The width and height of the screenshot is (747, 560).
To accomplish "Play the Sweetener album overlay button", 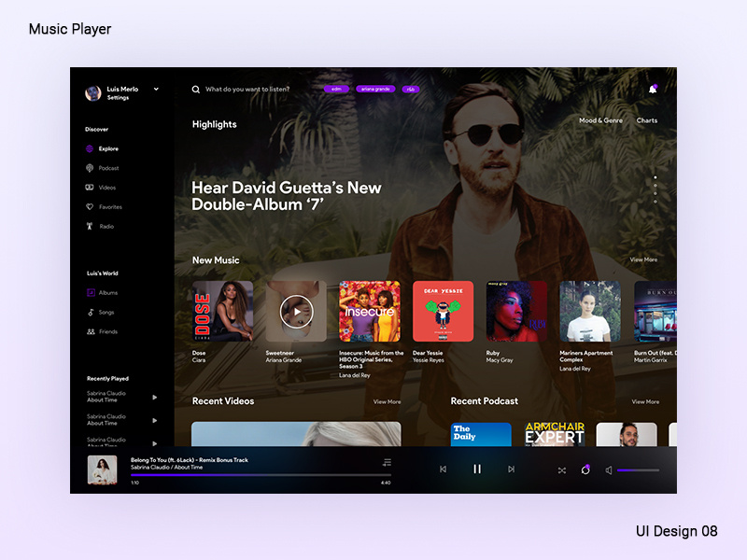I will (296, 312).
